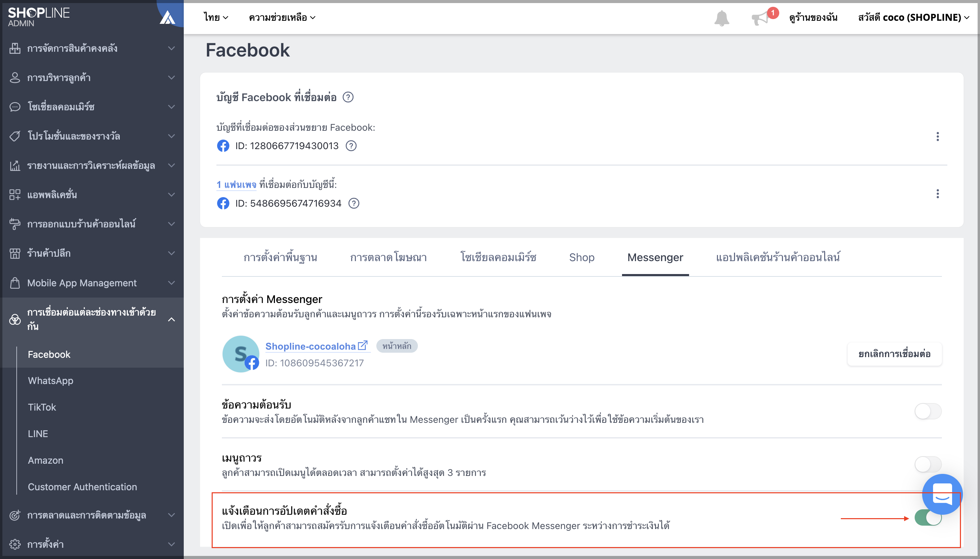Open the coco (SHOPLINE) account dropdown

tap(914, 17)
